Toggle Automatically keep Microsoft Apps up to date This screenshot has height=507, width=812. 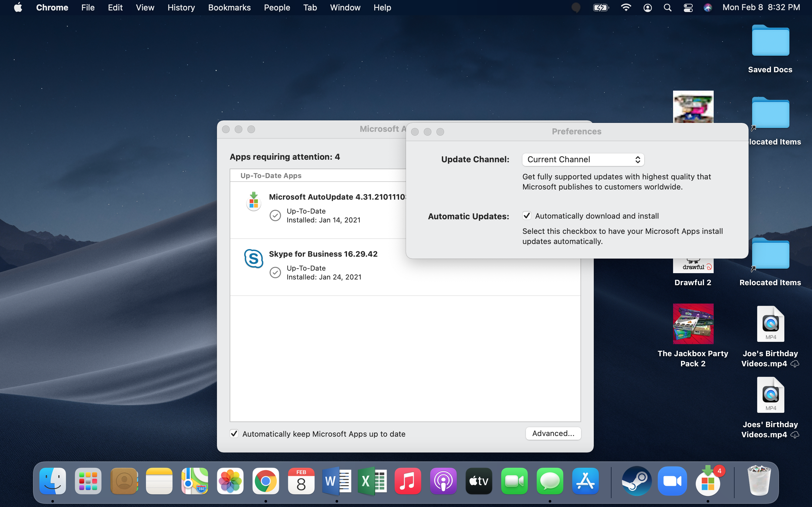234,433
